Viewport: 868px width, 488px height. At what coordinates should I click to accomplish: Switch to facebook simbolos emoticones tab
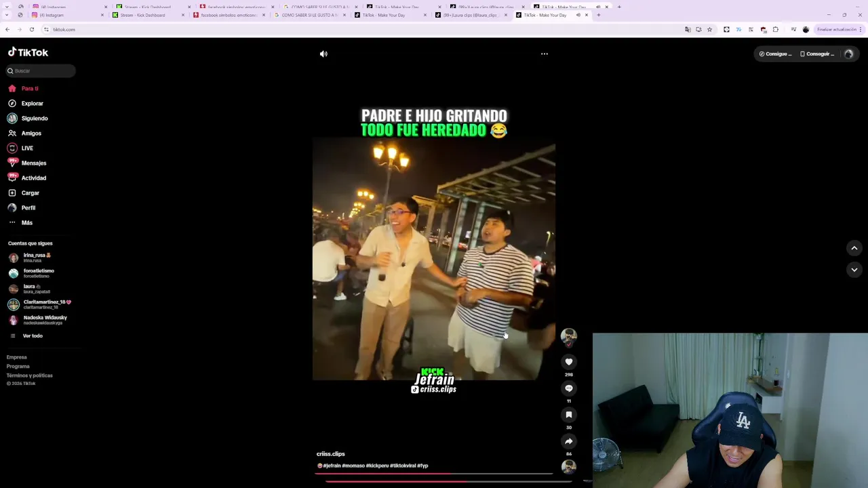[229, 15]
